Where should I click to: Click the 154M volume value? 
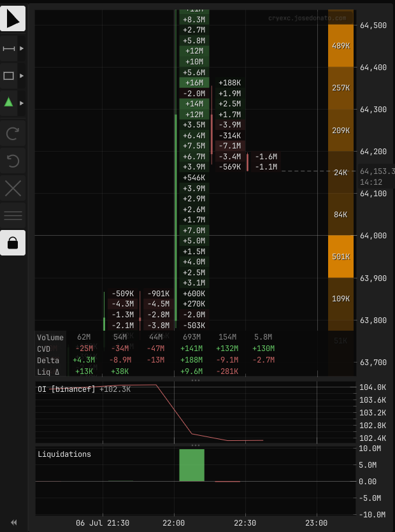[x=227, y=337]
